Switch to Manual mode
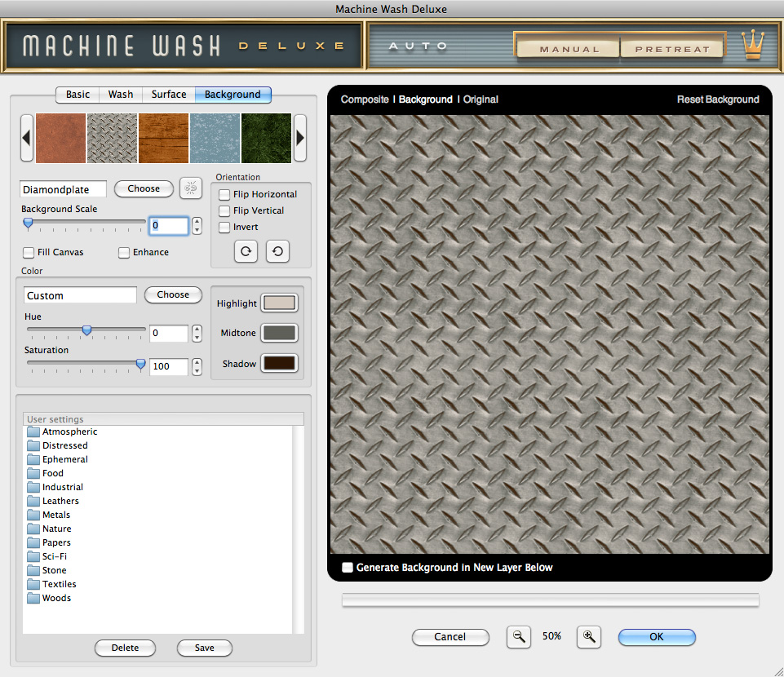784x677 pixels. [x=569, y=49]
